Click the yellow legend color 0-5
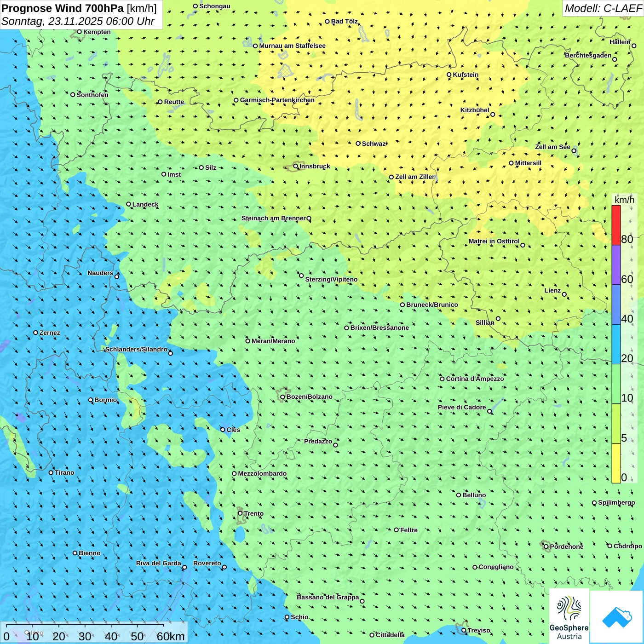The width and height of the screenshot is (644, 644). 616,463
